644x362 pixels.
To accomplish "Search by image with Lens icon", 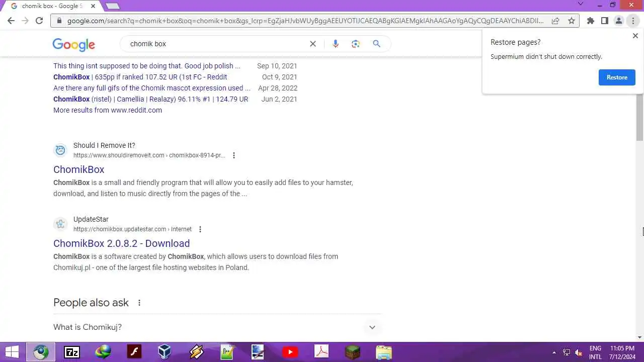I will pyautogui.click(x=356, y=44).
